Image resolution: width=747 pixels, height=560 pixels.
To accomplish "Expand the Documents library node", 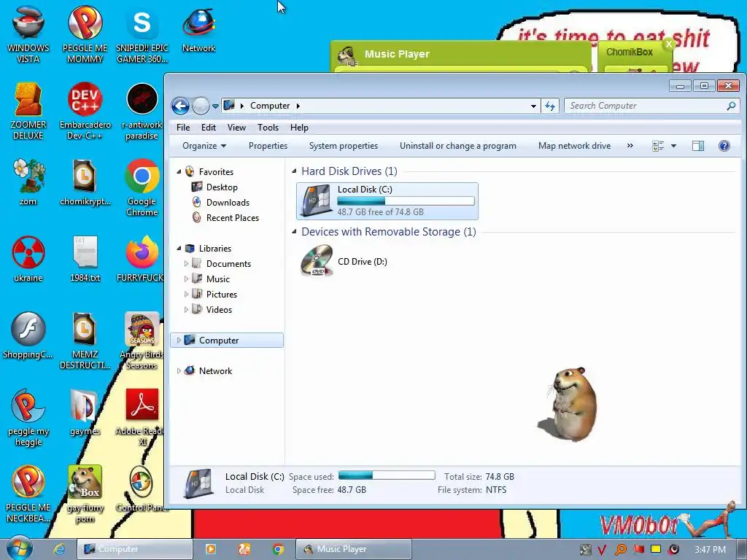I will coord(186,263).
